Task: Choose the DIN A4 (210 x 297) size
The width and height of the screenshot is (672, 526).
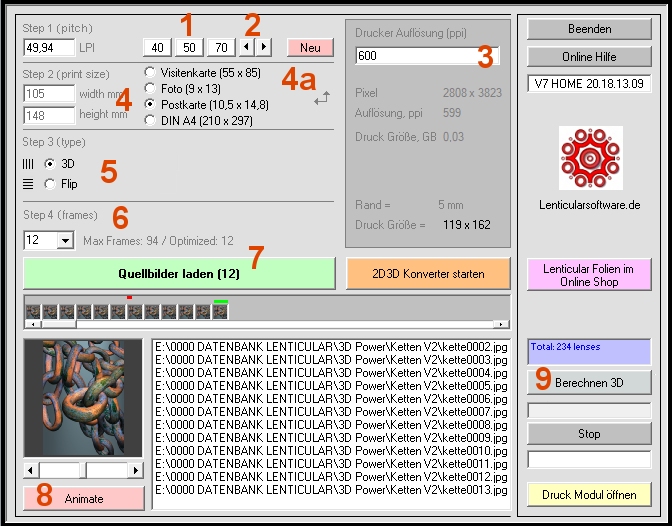Action: (x=151, y=120)
